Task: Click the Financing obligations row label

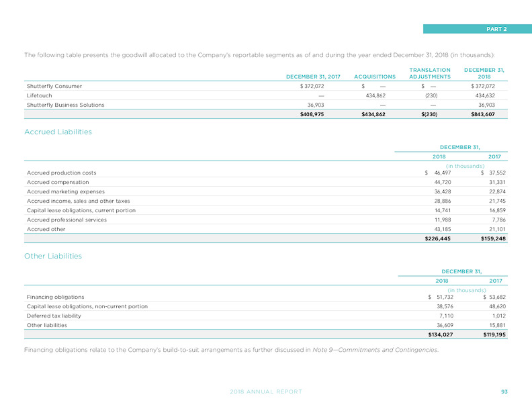Action: 55,297
